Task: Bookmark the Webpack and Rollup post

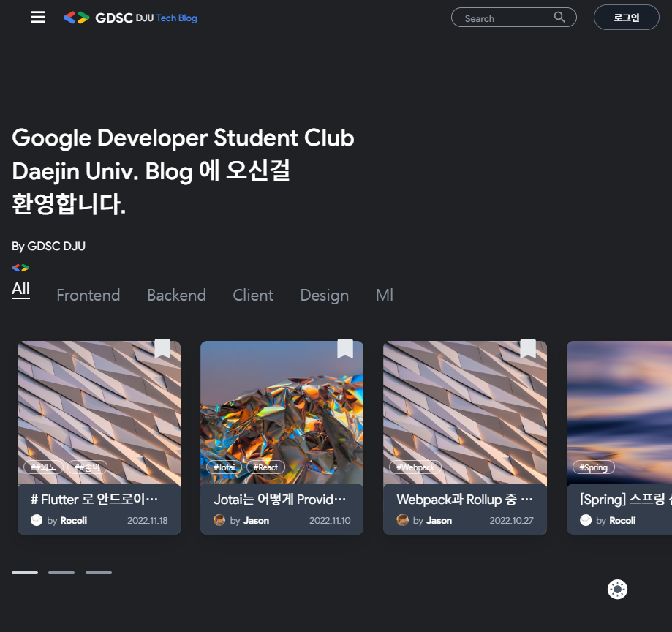Action: click(528, 349)
